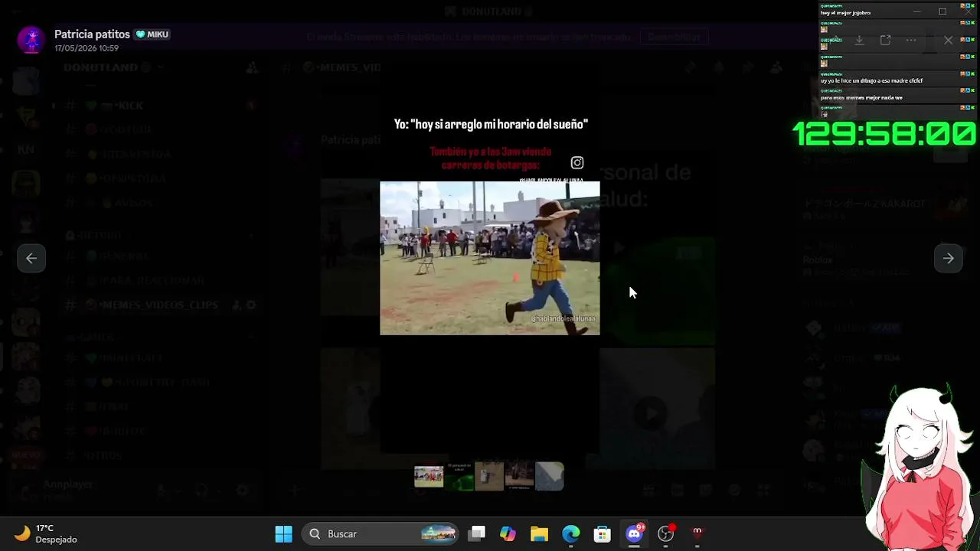Go to the next media with right arrow
Image resolution: width=980 pixels, height=551 pixels.
pos(948,259)
